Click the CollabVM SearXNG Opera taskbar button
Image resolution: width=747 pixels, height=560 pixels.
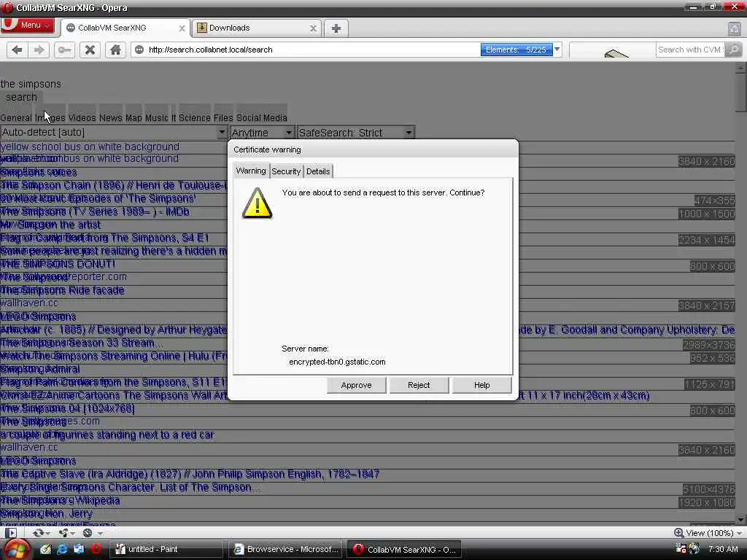404,550
